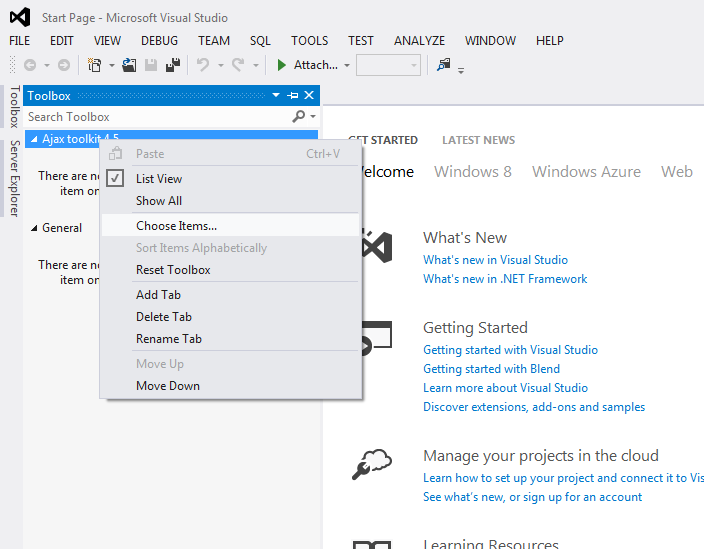This screenshot has height=549, width=704.
Task: Click the Attach... button label
Action: point(316,65)
